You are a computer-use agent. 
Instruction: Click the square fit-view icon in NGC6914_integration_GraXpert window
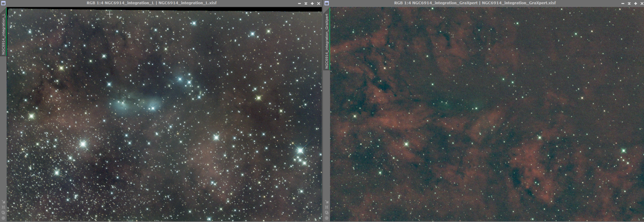pos(327,207)
